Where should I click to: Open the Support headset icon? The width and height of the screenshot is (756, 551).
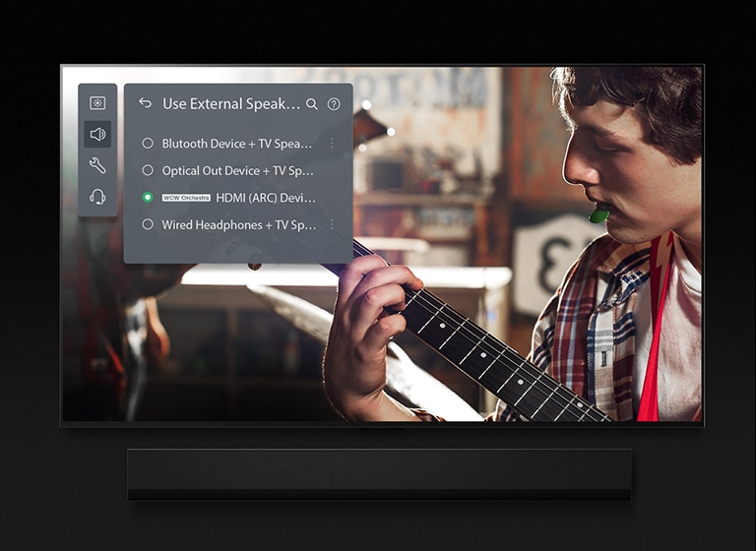pos(97,197)
